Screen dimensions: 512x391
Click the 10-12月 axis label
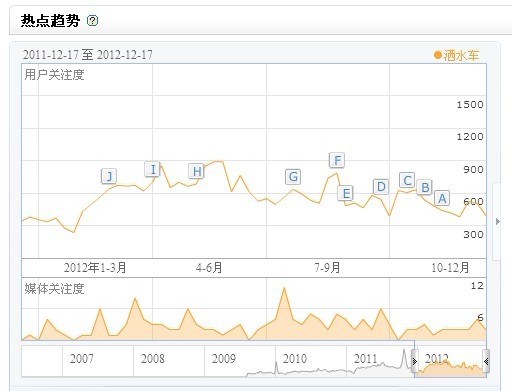(450, 268)
